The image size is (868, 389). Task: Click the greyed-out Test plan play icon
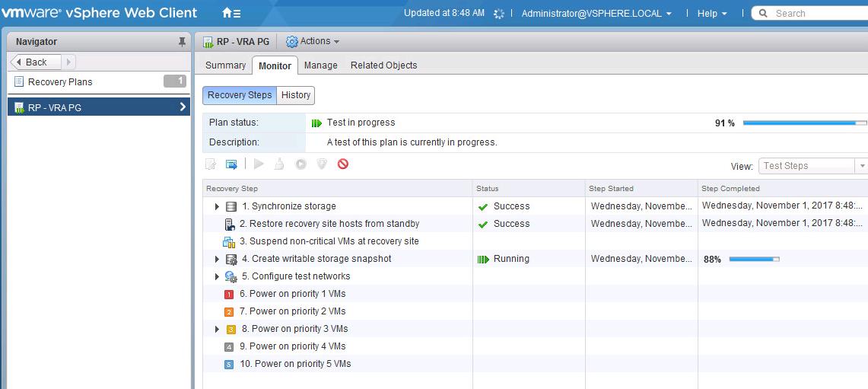(259, 164)
